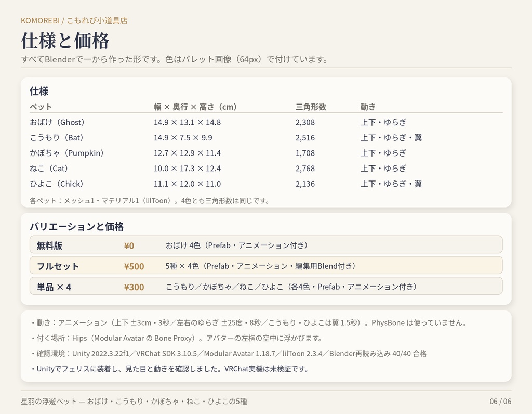Click the triangle count 2,516
The width and height of the screenshot is (532, 414).
coord(305,137)
